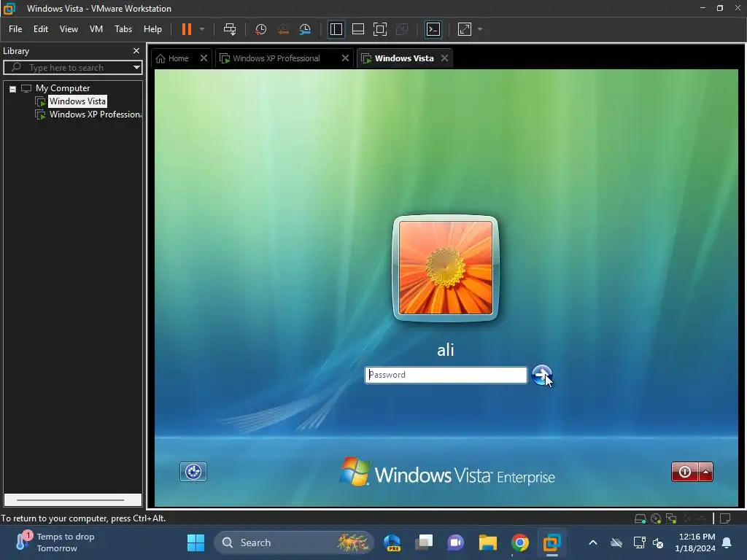The width and height of the screenshot is (747, 560).
Task: Stretch the guest display icon
Action: coord(465,29)
